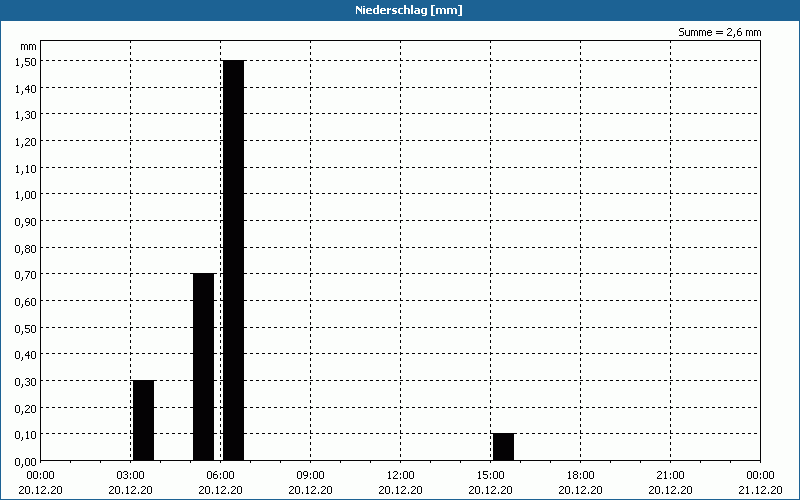
Task: Click the 15:00 time label
Action: (x=490, y=476)
